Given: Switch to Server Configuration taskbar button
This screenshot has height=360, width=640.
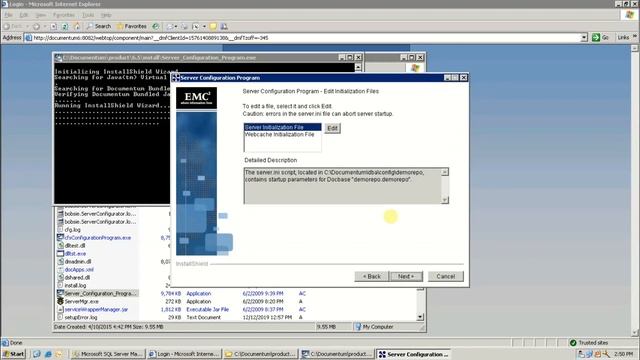Looking at the screenshot, I should (413, 354).
